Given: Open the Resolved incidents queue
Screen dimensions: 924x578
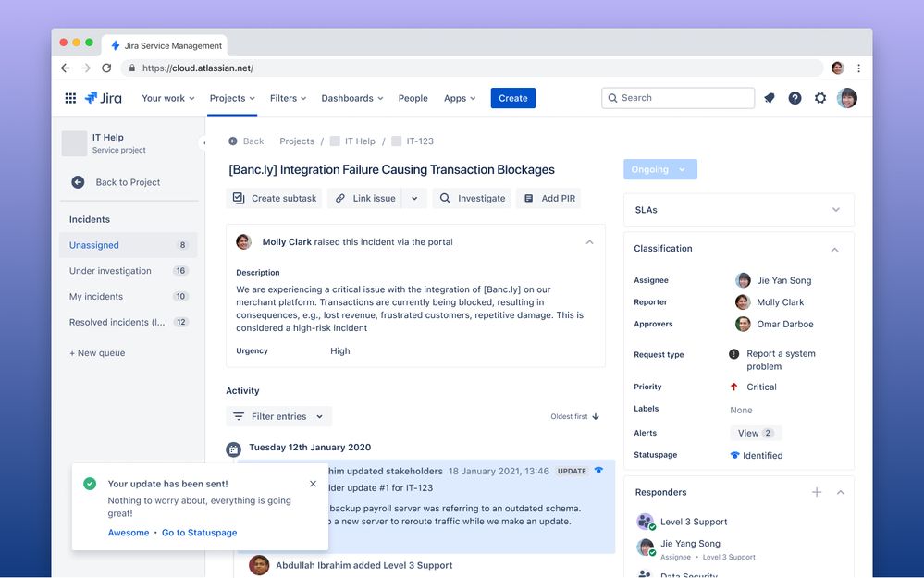Looking at the screenshot, I should click(129, 322).
